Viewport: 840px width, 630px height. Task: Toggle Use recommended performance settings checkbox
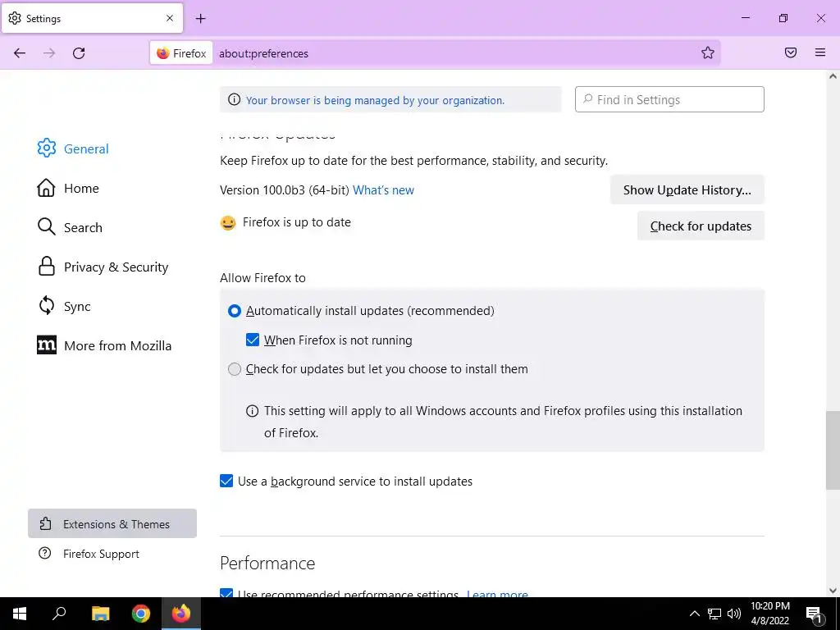(x=226, y=593)
